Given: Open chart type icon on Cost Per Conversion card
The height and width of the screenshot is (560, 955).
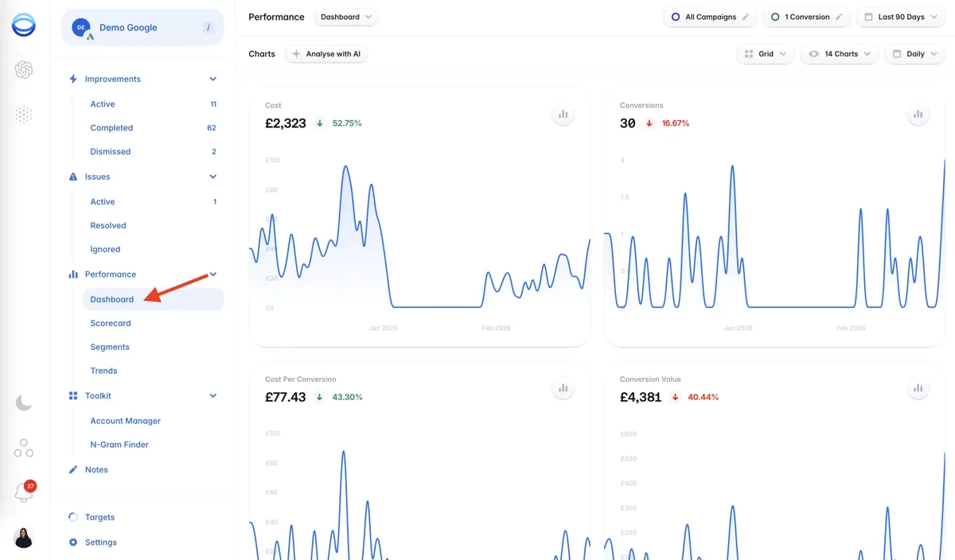Looking at the screenshot, I should click(563, 388).
